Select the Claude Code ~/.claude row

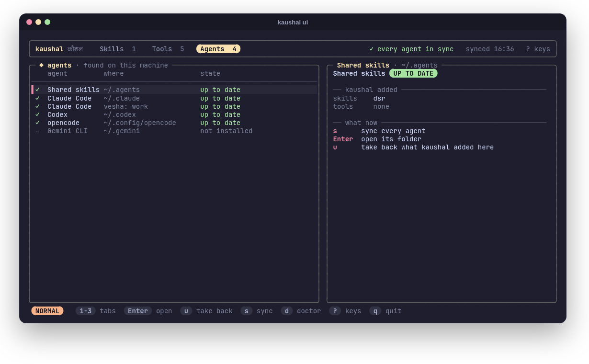coord(174,98)
